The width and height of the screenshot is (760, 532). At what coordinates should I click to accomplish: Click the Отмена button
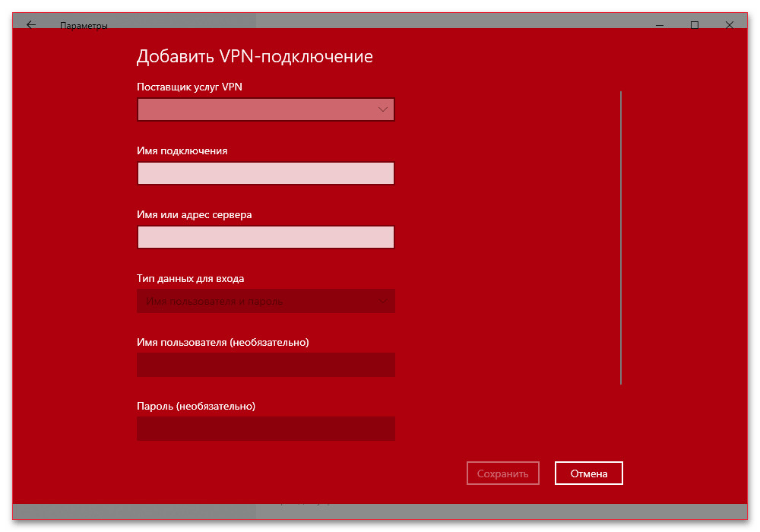pos(589,473)
